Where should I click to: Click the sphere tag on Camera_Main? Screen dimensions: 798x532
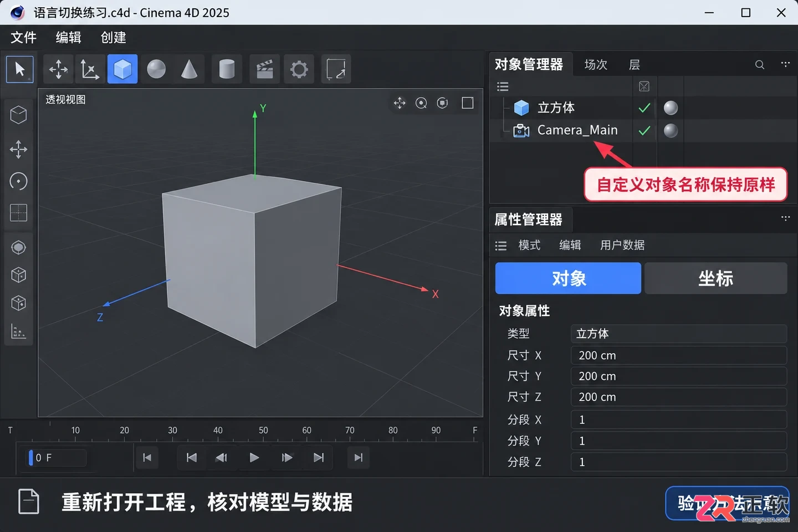tap(671, 131)
